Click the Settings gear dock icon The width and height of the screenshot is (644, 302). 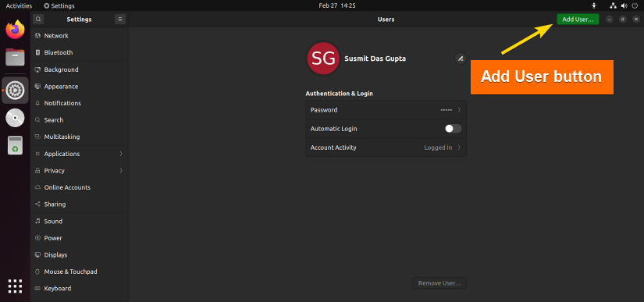15,90
